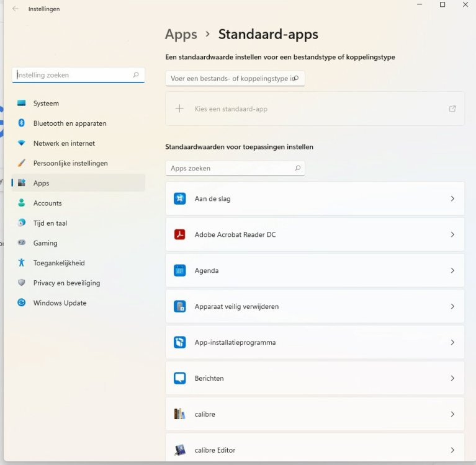Click the Aan de slag app icon
476x465 pixels.
[x=180, y=198]
